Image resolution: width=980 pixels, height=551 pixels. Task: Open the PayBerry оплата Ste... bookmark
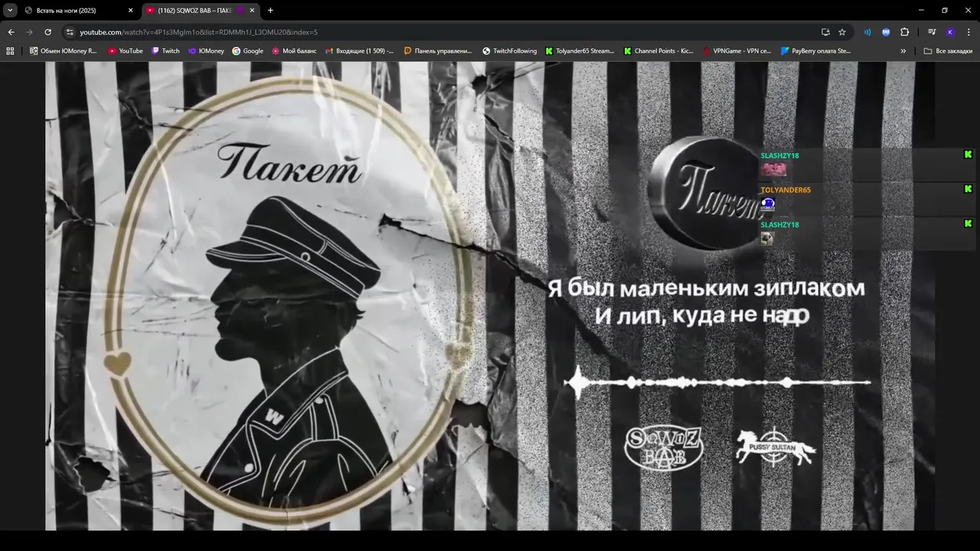click(815, 51)
